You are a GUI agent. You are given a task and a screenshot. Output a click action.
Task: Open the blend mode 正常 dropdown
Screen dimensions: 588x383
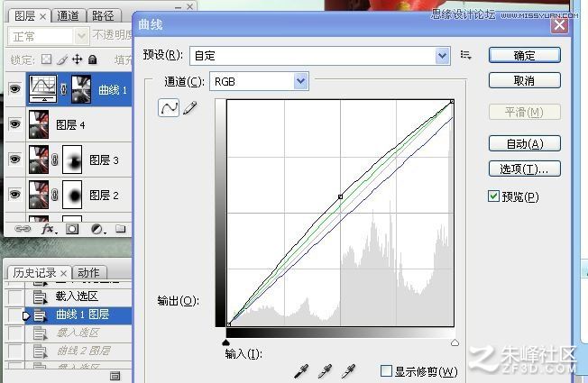pyautogui.click(x=48, y=36)
